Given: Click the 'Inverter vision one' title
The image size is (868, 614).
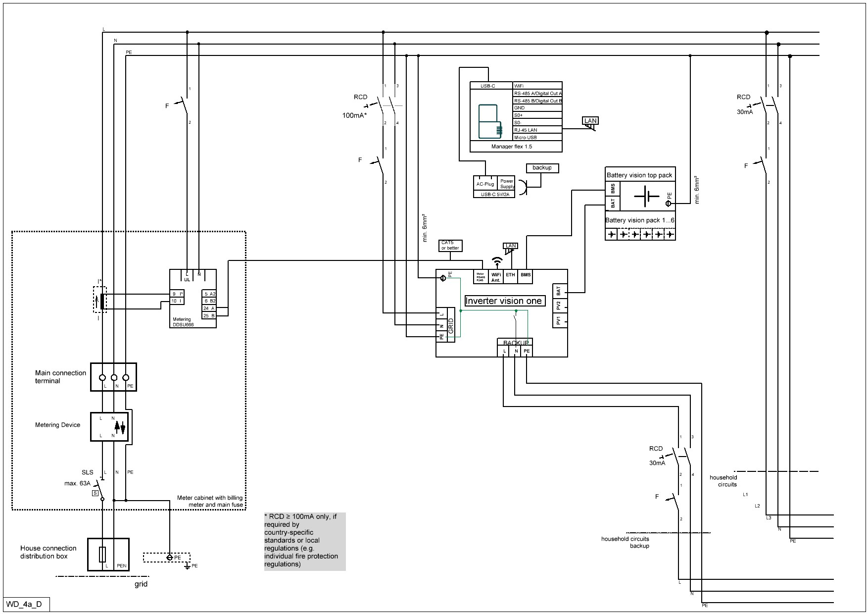Looking at the screenshot, I should tap(504, 301).
